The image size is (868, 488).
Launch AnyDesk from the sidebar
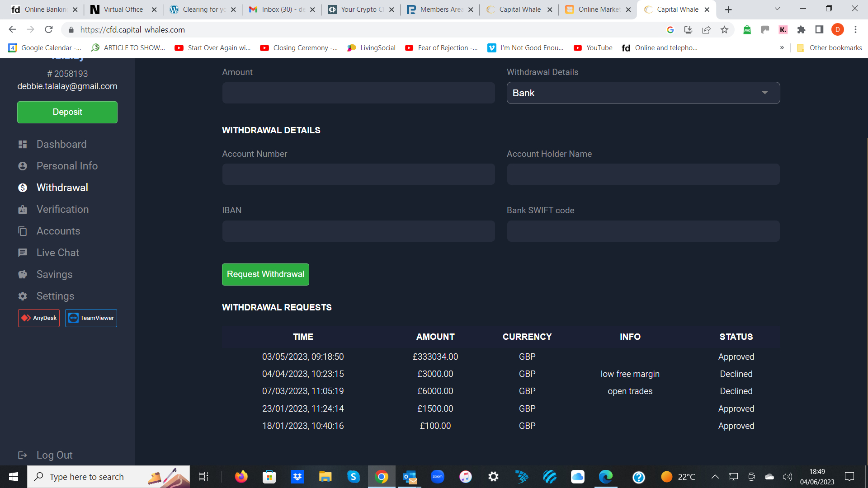click(x=38, y=318)
